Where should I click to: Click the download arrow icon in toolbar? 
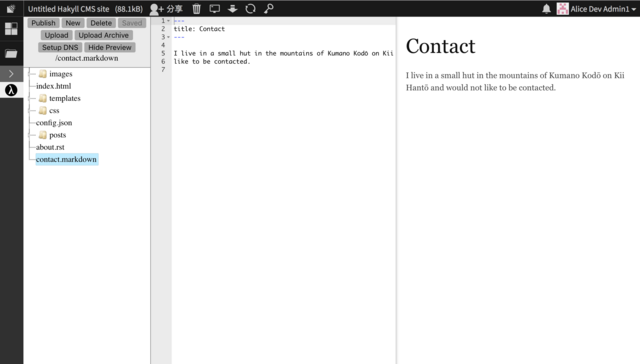click(x=233, y=9)
